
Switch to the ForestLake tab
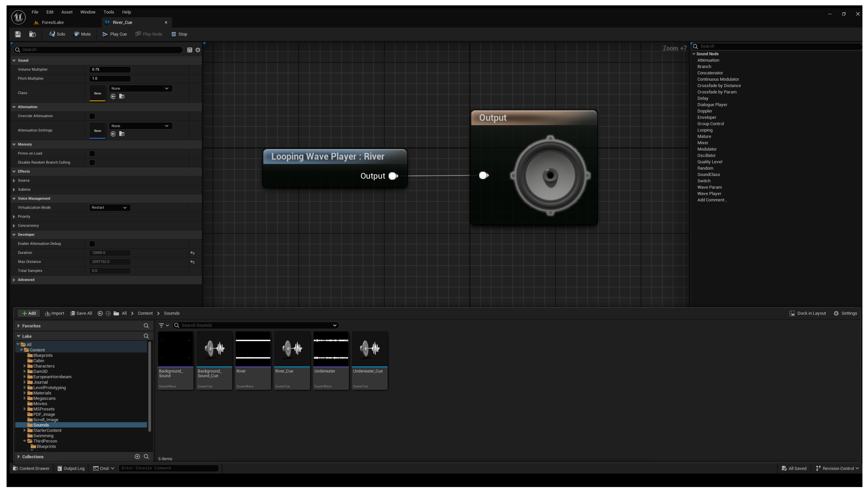(x=53, y=22)
